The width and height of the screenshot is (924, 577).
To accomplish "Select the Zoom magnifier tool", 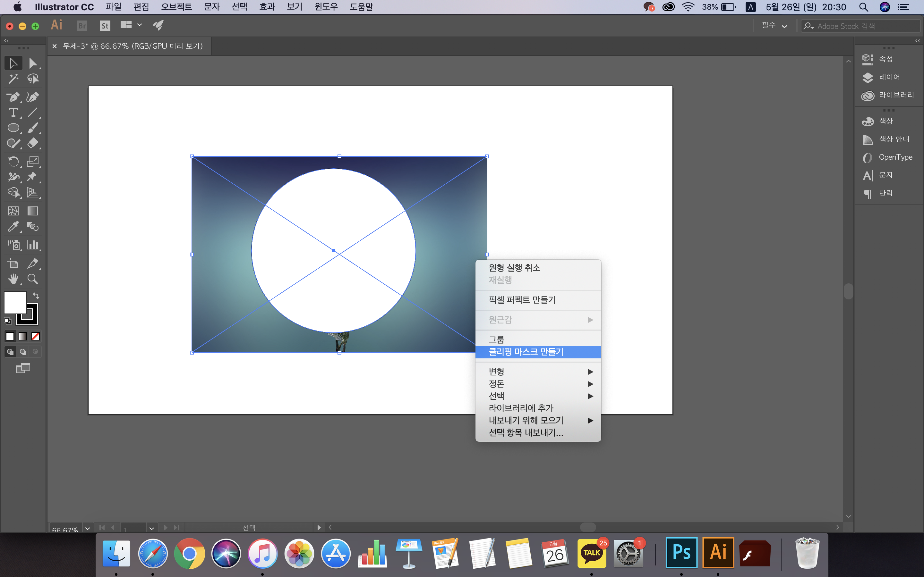I will click(x=33, y=279).
